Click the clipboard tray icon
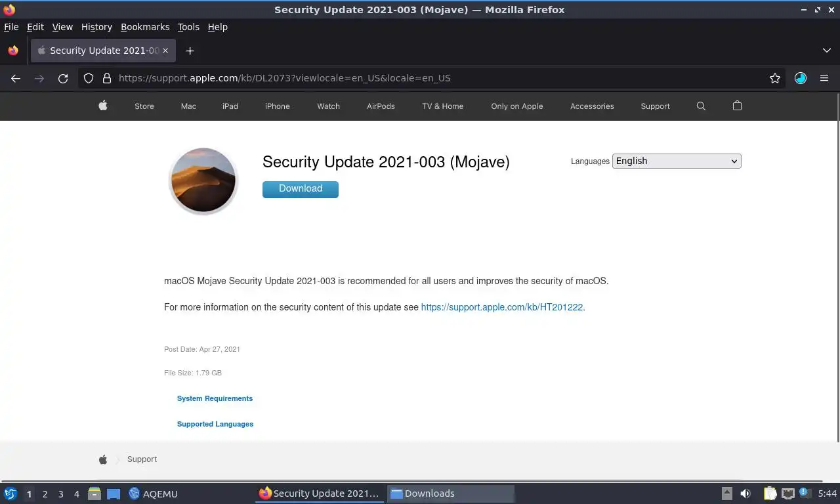This screenshot has width=840, height=504. point(770,493)
